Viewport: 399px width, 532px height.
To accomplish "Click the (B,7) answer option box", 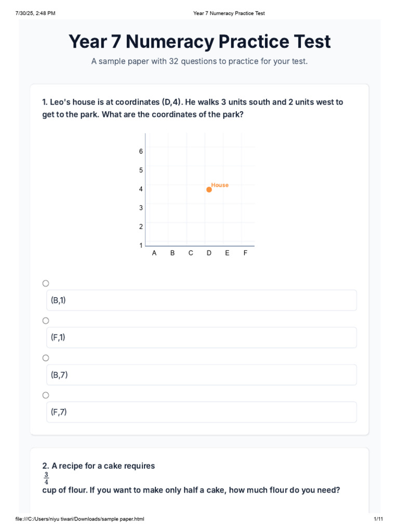I will point(202,375).
